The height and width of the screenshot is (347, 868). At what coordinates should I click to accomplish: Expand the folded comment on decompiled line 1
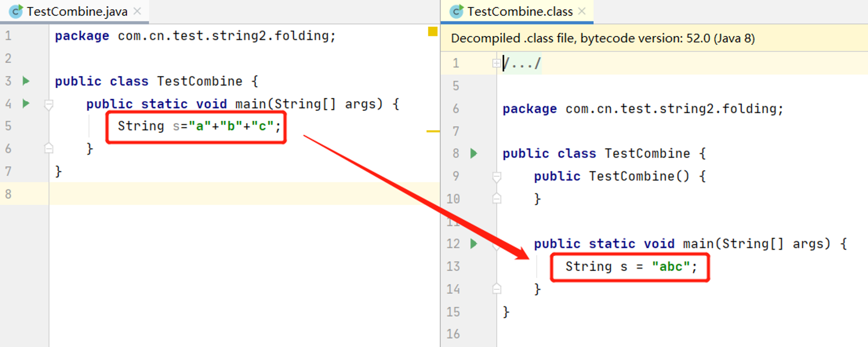click(496, 63)
